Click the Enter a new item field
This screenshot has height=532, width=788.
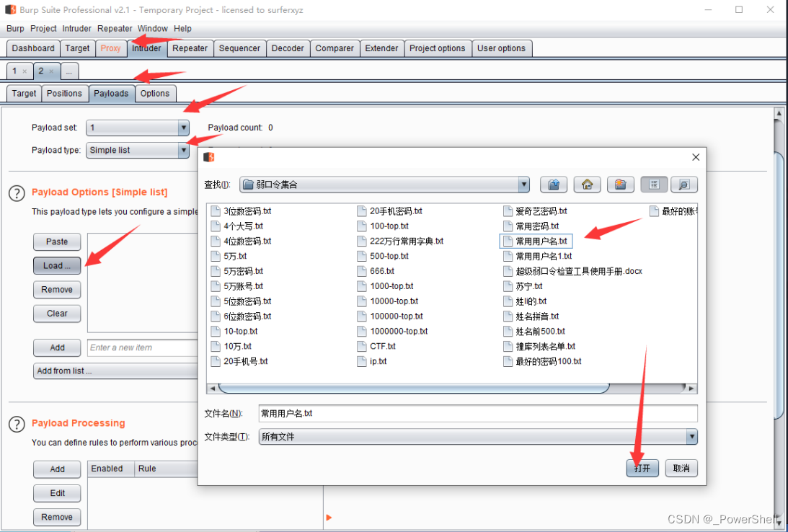click(143, 347)
